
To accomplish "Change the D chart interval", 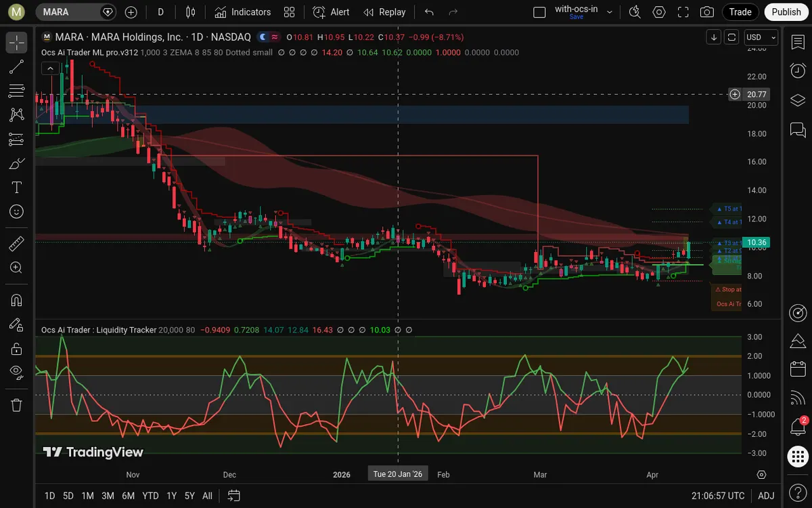I will [160, 12].
